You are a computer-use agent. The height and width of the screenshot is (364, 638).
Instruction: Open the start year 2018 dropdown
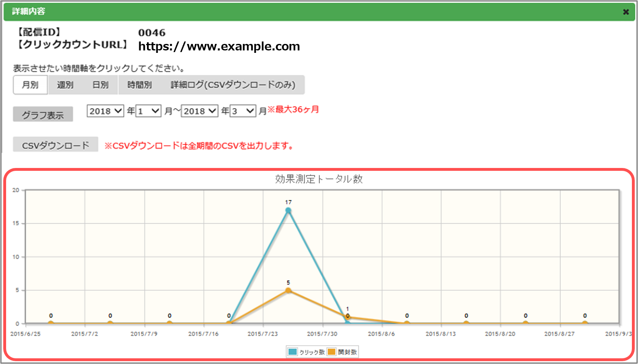tap(105, 111)
